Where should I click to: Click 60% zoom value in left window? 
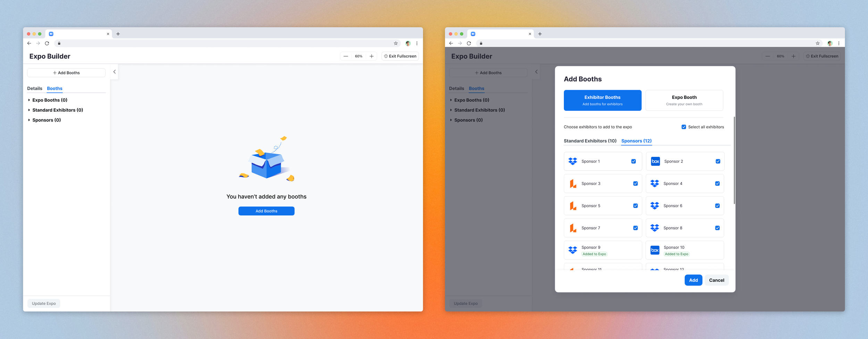coord(359,56)
